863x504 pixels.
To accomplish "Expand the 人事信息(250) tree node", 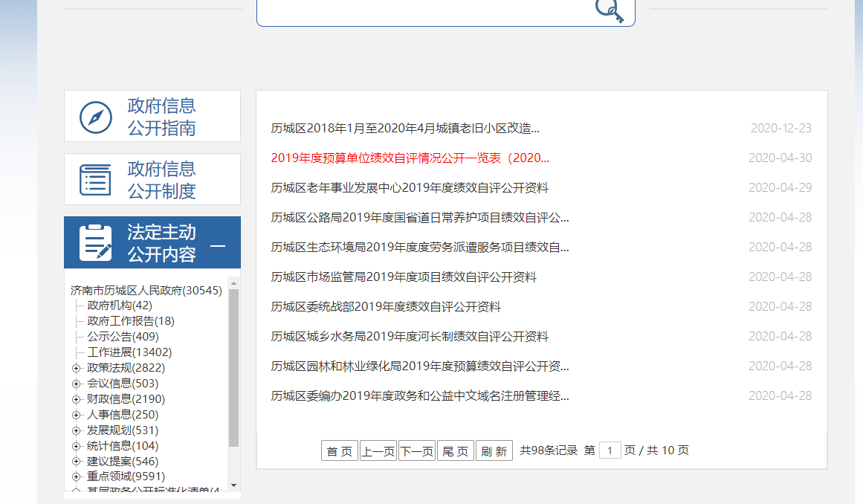I will click(76, 415).
